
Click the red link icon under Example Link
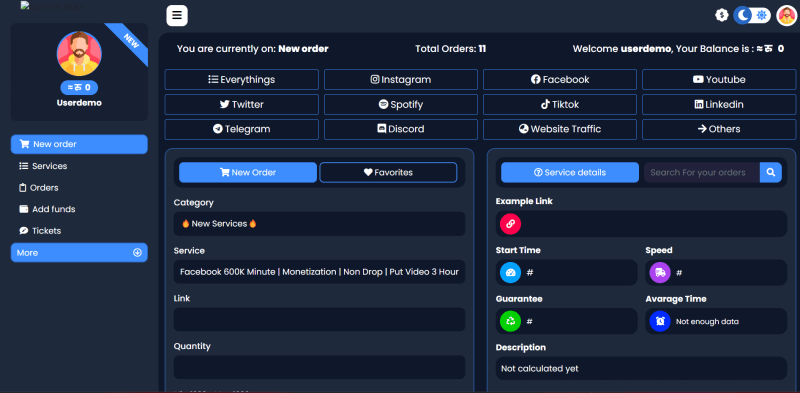click(511, 224)
